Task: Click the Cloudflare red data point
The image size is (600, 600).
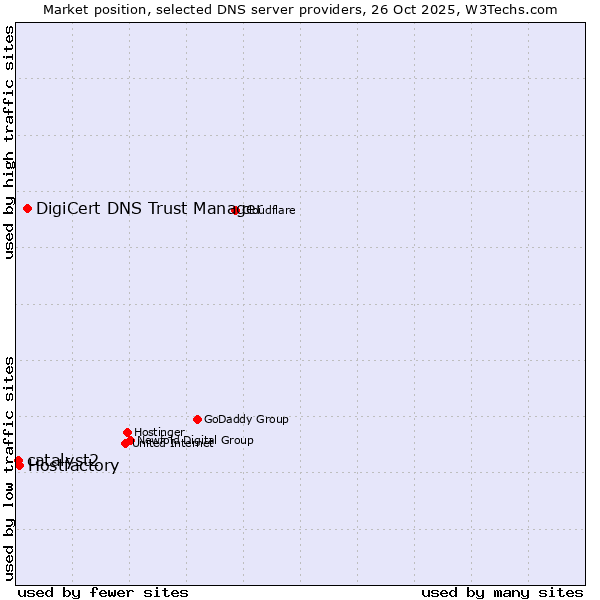Action: pos(235,210)
